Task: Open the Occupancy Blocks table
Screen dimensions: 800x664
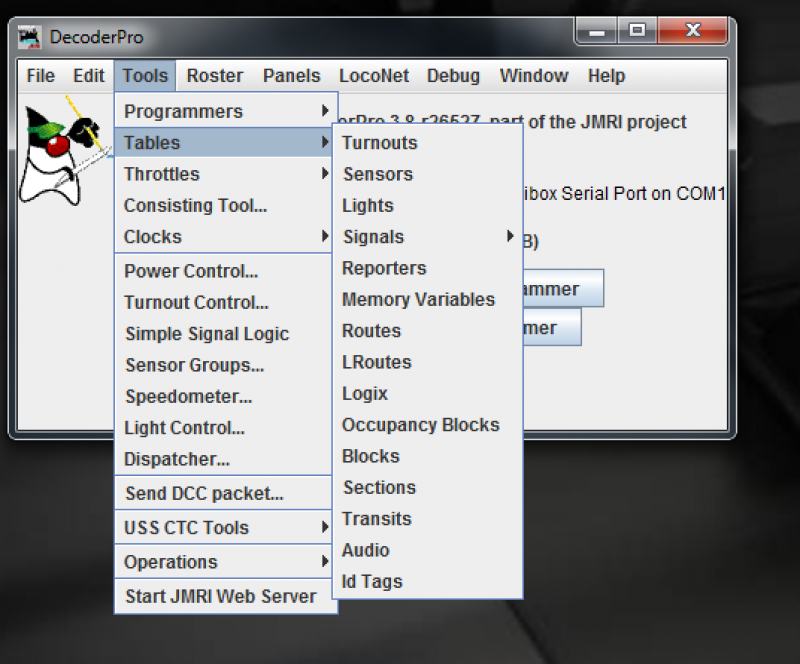Action: pos(428,425)
